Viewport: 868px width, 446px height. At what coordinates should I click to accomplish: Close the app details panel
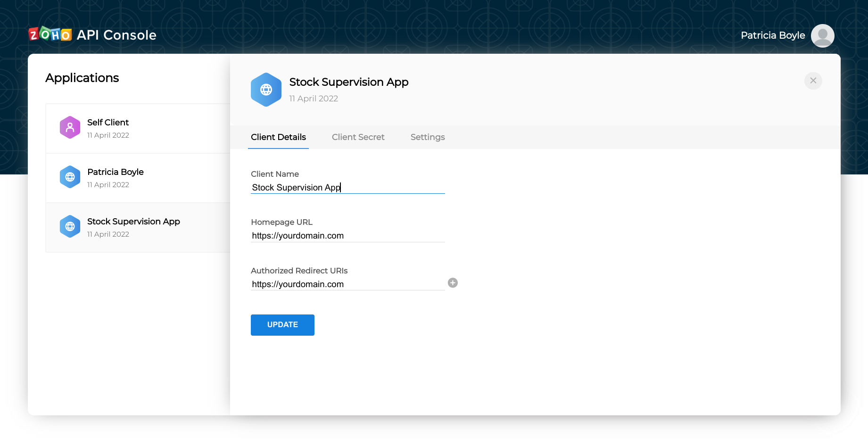click(813, 81)
